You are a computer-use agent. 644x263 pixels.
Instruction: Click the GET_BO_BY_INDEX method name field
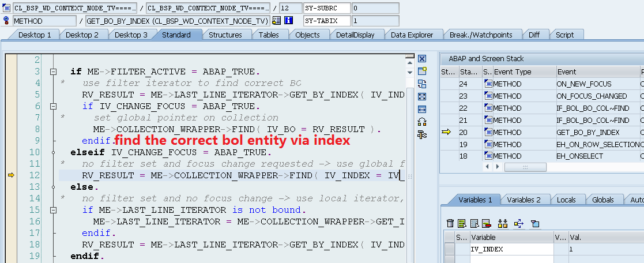click(x=178, y=21)
